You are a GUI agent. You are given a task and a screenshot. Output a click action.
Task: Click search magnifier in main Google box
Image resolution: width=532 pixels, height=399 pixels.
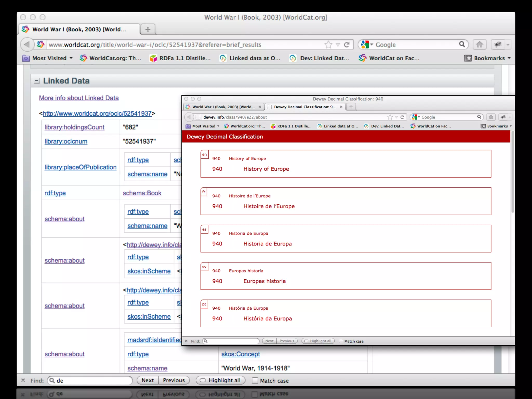point(462,44)
